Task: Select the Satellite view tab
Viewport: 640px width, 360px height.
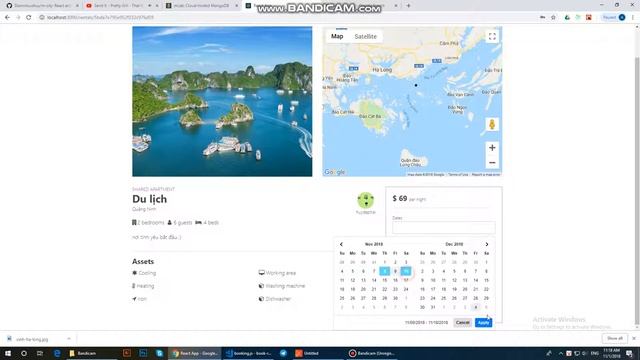Action: point(365,36)
